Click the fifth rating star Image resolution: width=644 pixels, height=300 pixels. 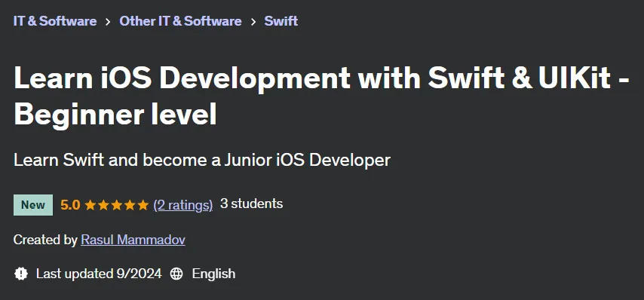coord(143,205)
